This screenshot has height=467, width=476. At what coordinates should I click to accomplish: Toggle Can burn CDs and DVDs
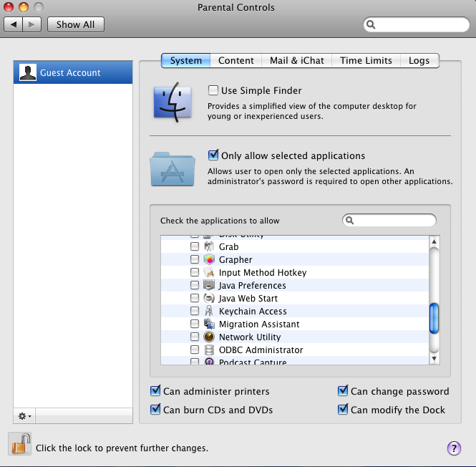(x=155, y=409)
